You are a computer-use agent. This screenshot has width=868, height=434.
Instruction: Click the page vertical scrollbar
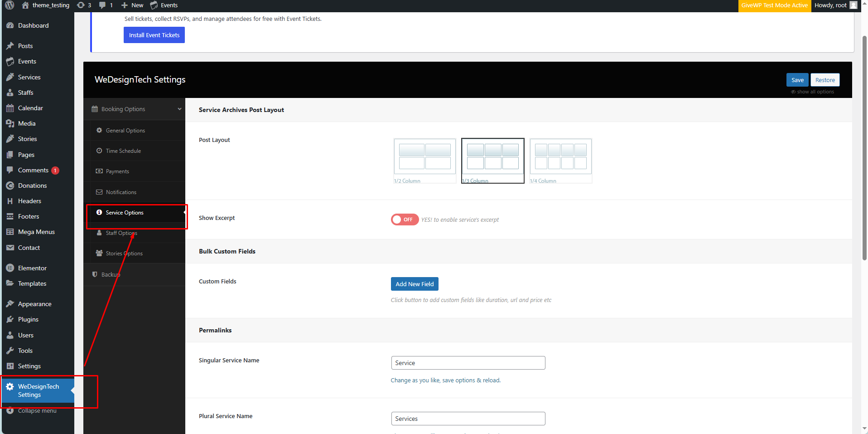pyautogui.click(x=864, y=147)
